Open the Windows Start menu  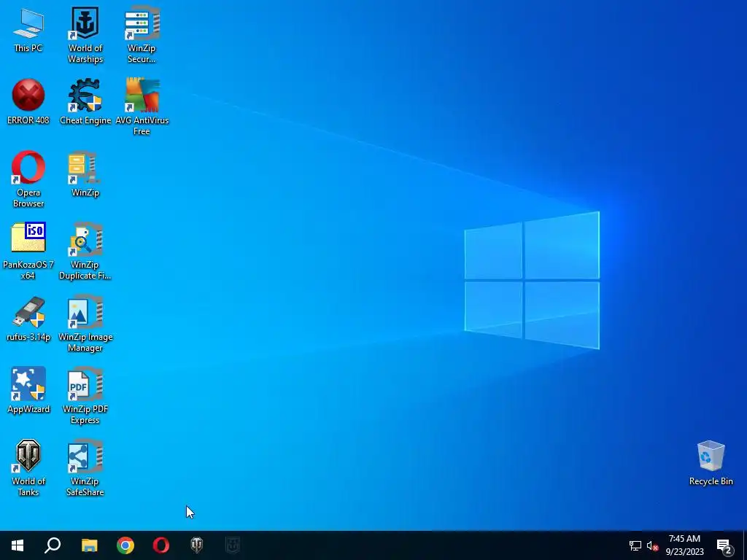pyautogui.click(x=18, y=545)
